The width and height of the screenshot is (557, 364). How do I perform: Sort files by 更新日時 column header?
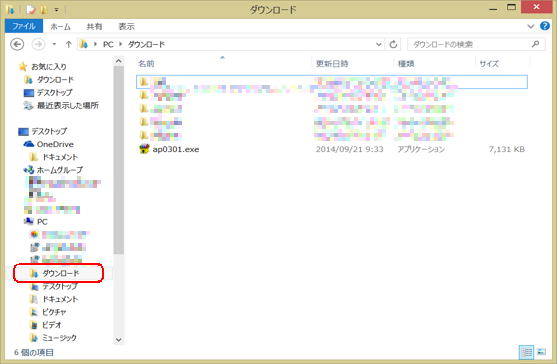click(332, 64)
